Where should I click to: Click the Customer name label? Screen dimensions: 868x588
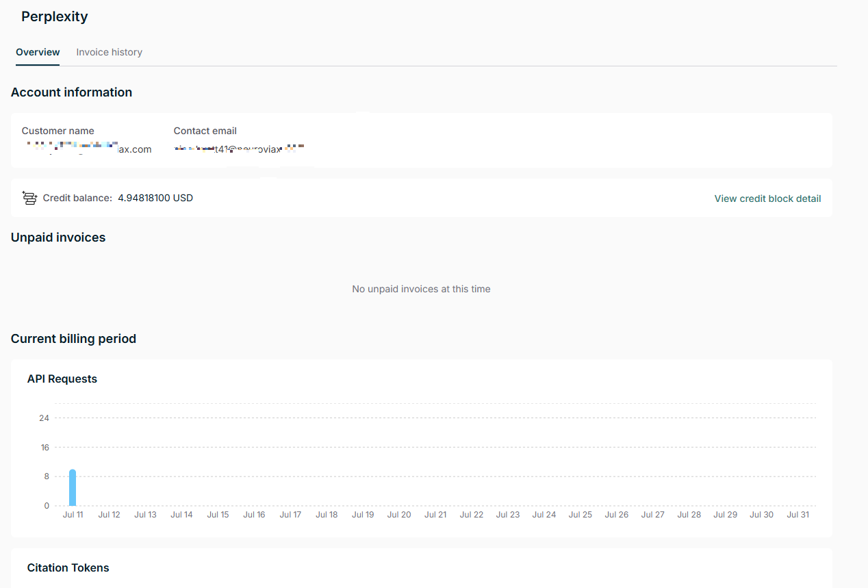58,131
